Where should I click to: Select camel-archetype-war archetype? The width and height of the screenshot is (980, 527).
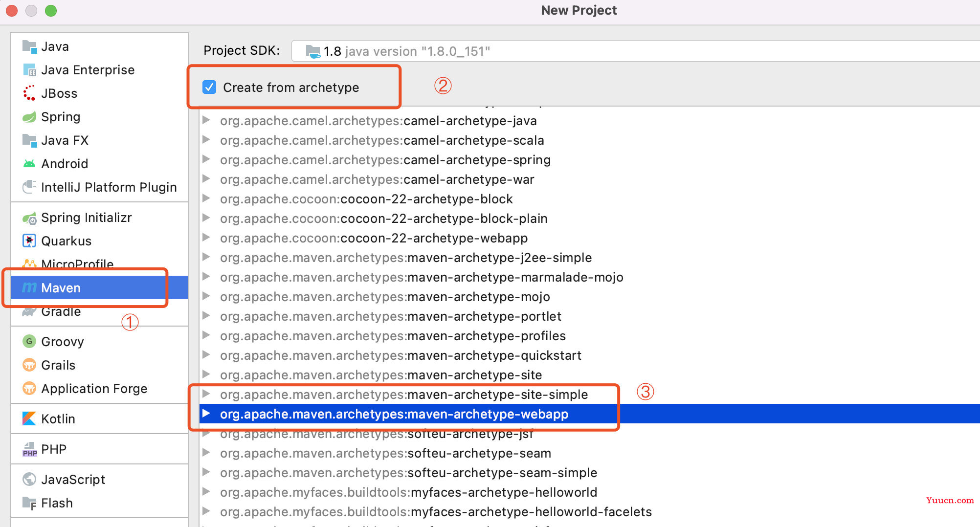coord(590,179)
